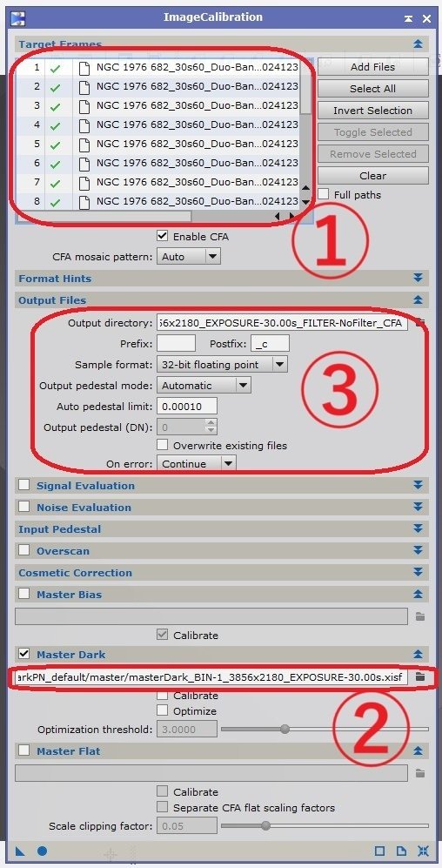Open the Sample format dropdown

222,364
